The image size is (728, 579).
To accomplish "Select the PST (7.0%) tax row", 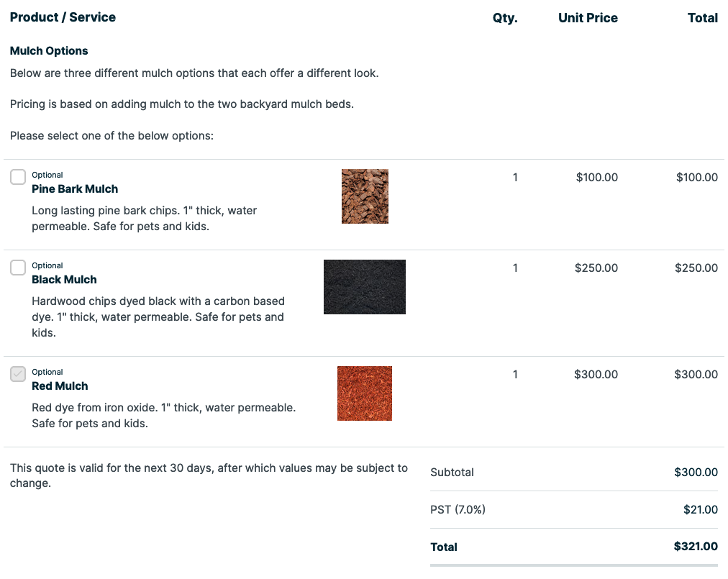I will pyautogui.click(x=458, y=509).
